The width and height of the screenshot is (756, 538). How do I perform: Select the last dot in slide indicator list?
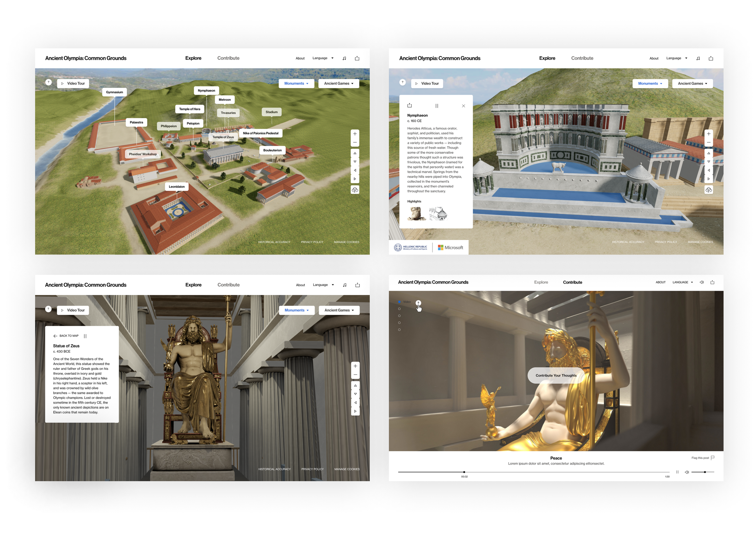(x=399, y=330)
